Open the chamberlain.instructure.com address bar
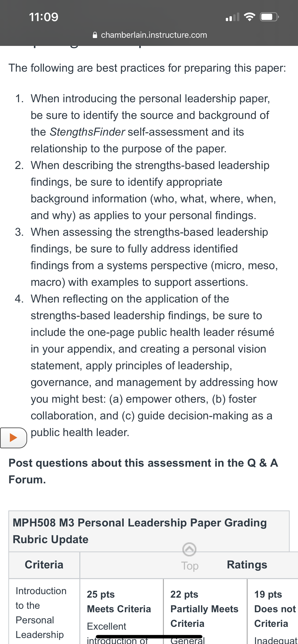The height and width of the screenshot is (644, 298). pyautogui.click(x=150, y=35)
